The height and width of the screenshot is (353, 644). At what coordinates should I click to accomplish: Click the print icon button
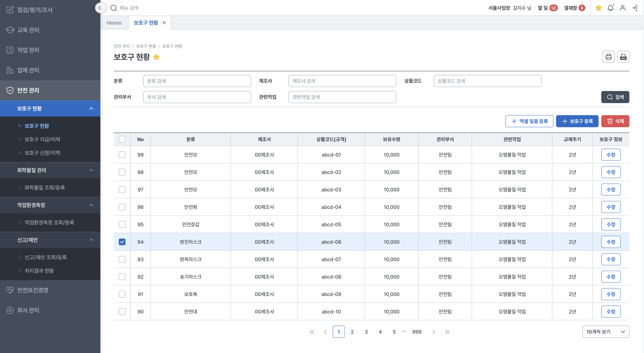[608, 57]
